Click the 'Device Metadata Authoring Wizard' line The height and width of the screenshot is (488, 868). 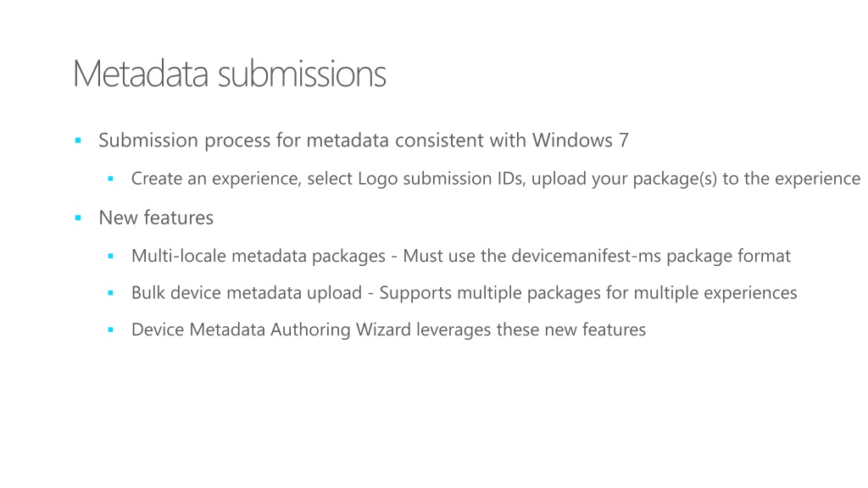pos(388,330)
